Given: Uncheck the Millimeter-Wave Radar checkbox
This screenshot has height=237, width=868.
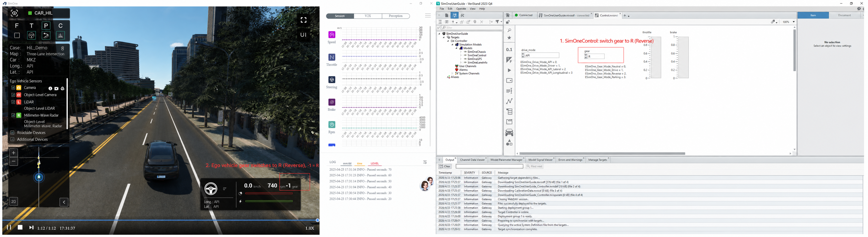Looking at the screenshot, I should pyautogui.click(x=13, y=115).
